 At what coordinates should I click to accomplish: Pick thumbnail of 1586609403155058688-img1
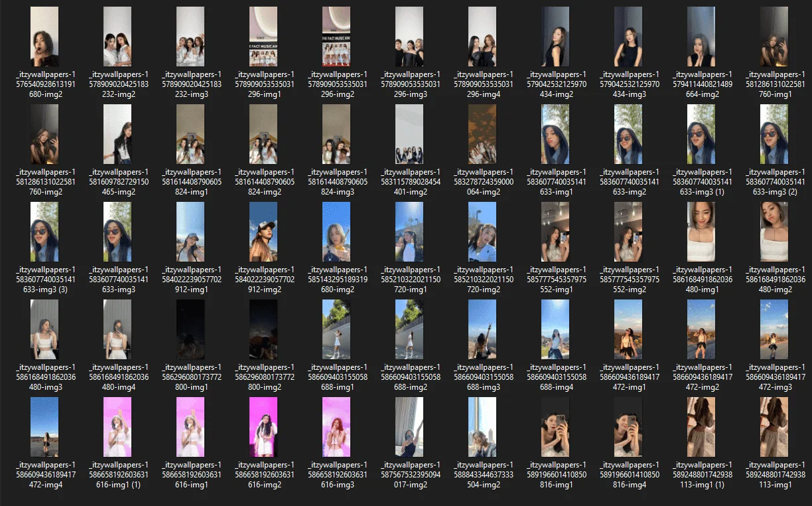click(336, 330)
